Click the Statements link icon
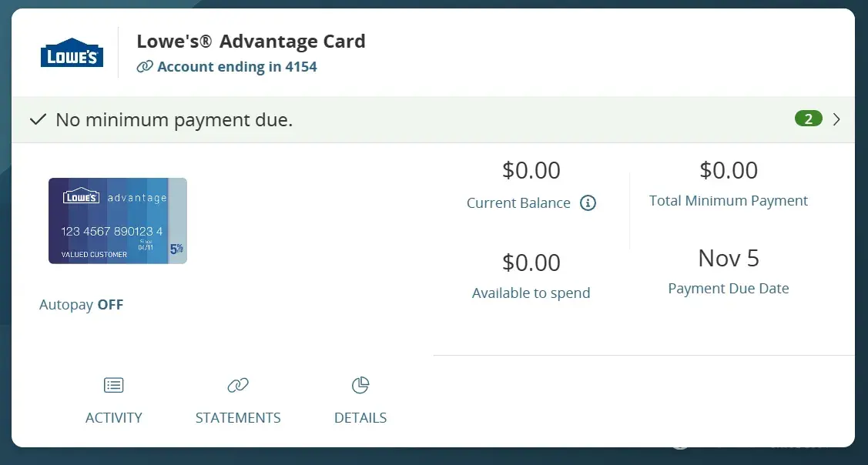 pos(238,385)
